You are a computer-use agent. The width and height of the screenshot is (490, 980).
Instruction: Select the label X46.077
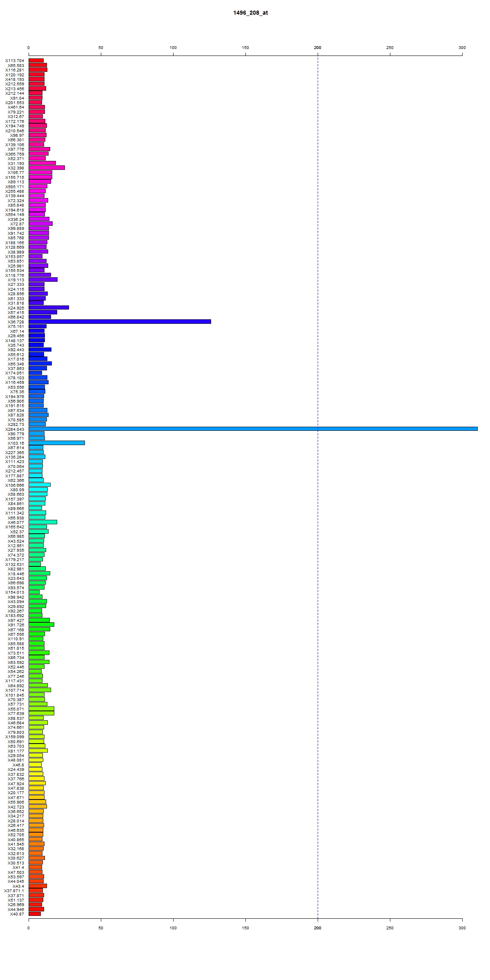[x=16, y=522]
